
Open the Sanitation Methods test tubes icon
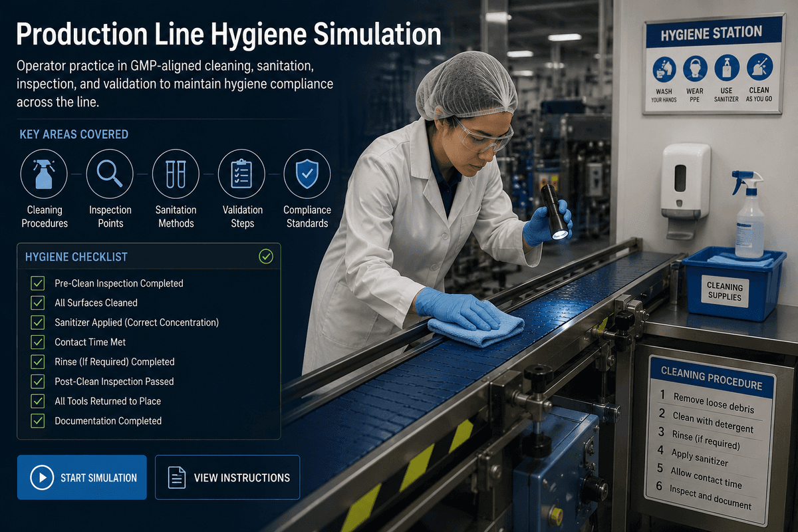(x=176, y=173)
